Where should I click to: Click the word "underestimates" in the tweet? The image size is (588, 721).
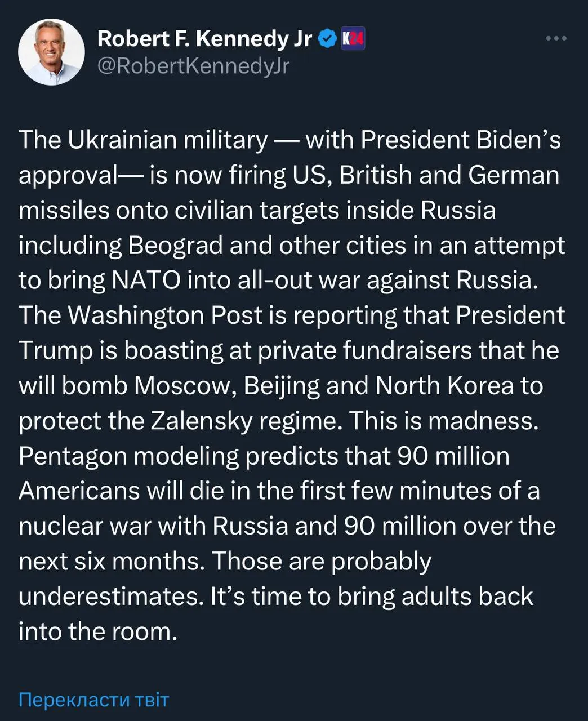click(x=110, y=596)
